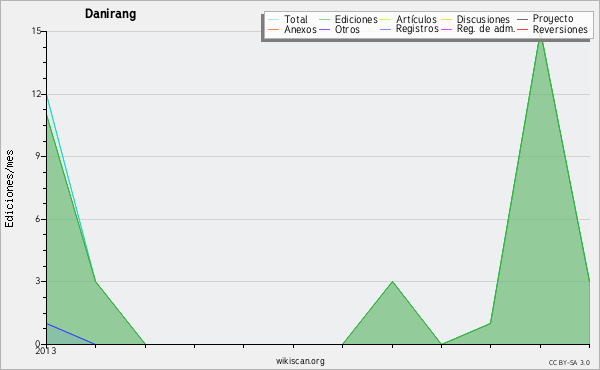Click the cyan Total color line swatch

(x=274, y=20)
